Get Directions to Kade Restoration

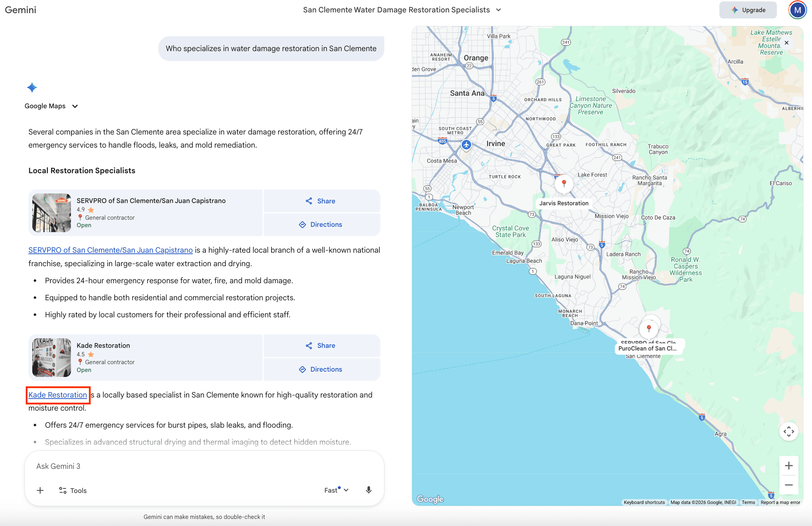tap(321, 369)
